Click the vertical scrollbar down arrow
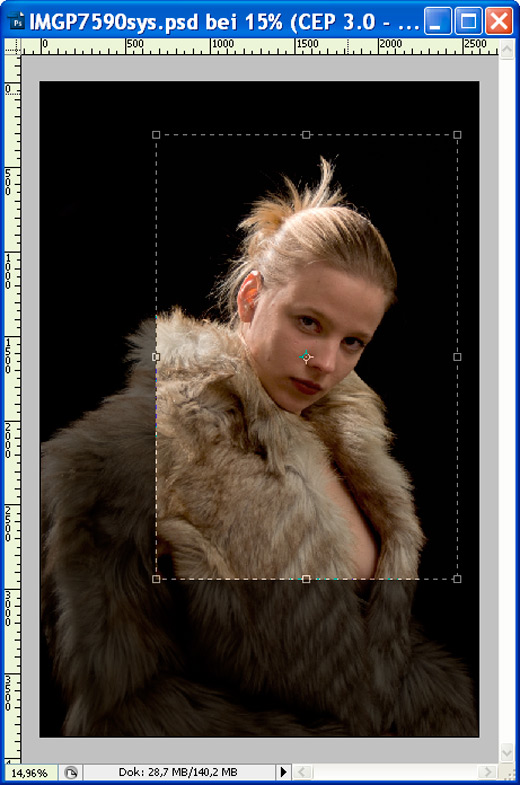 [x=506, y=752]
